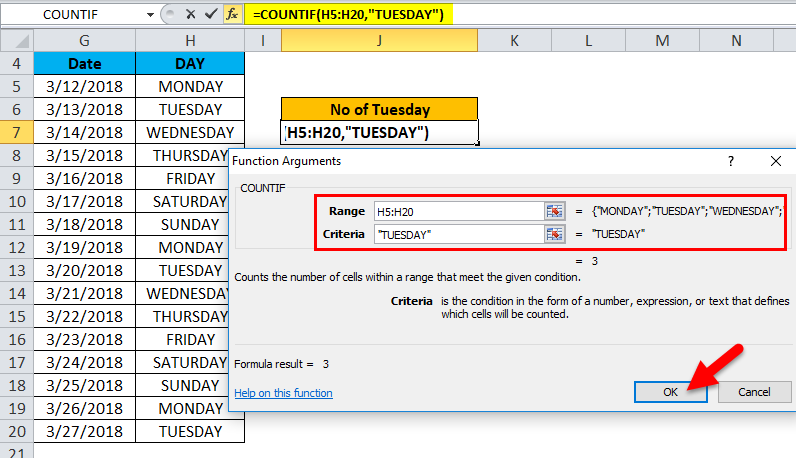Screen dimensions: 796x458
Task: Select column M header
Action: pyautogui.click(x=662, y=41)
